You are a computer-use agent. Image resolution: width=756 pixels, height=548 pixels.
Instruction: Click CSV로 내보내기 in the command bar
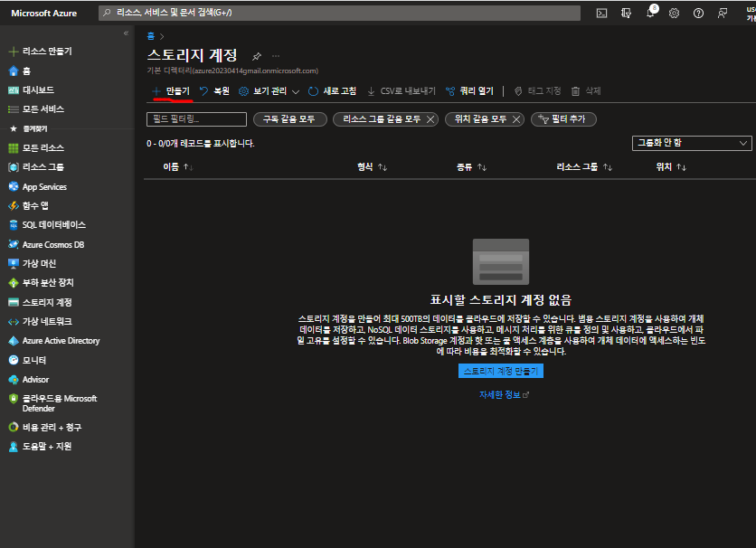coord(402,91)
